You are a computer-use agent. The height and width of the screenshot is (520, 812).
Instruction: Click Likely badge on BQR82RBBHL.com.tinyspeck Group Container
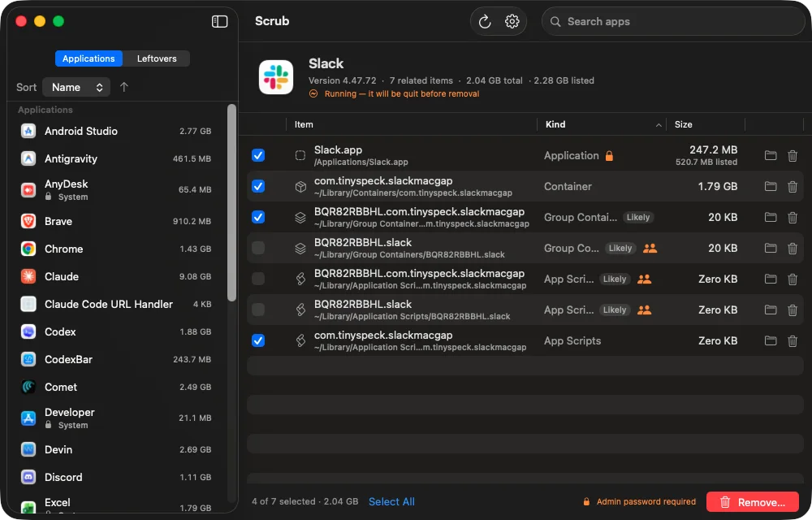(638, 217)
